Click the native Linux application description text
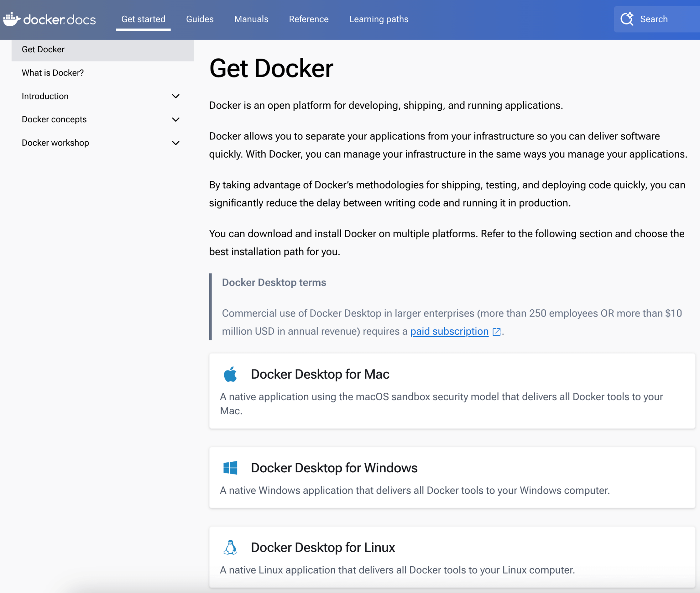 [x=398, y=570]
